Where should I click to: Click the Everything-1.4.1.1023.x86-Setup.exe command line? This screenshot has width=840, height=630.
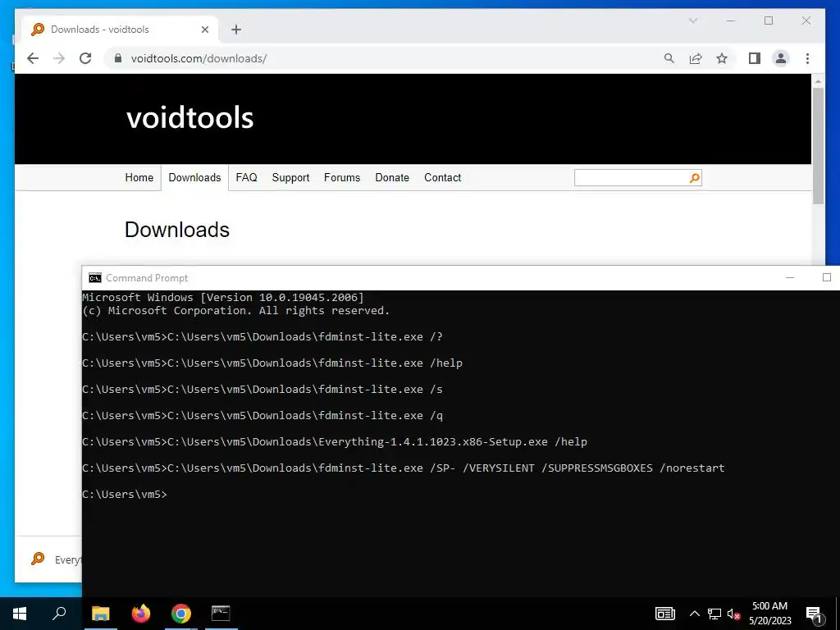[x=335, y=442]
